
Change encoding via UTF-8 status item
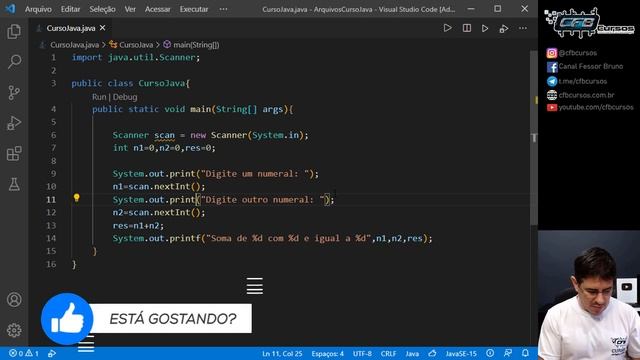tap(362, 353)
